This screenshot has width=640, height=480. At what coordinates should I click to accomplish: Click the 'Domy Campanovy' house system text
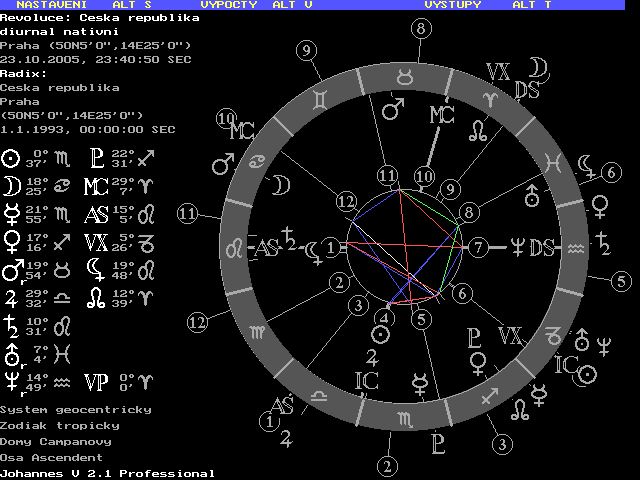point(56,441)
